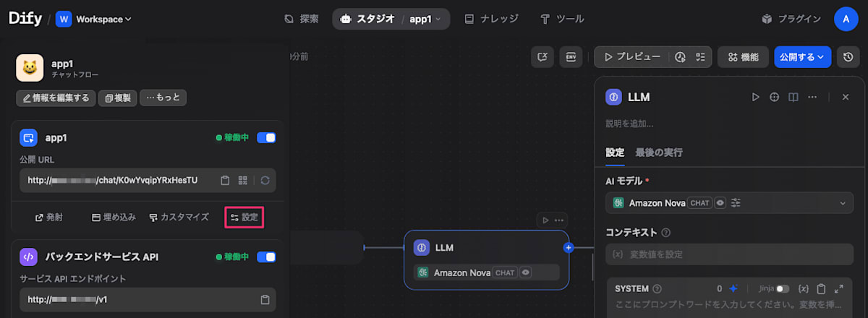The image size is (868, 318).
Task: View the run history clock icon
Action: click(x=680, y=57)
